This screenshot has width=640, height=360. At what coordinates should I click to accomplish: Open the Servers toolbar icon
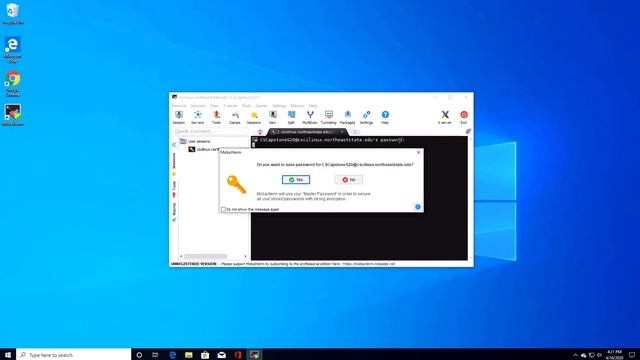pos(198,117)
